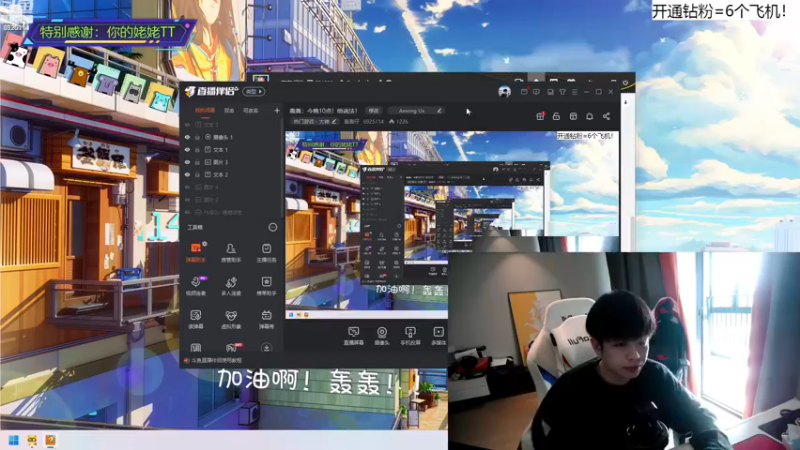Screen dimensions: 800x450
Task: Open the PK tool in the toolbox
Action: click(x=232, y=347)
